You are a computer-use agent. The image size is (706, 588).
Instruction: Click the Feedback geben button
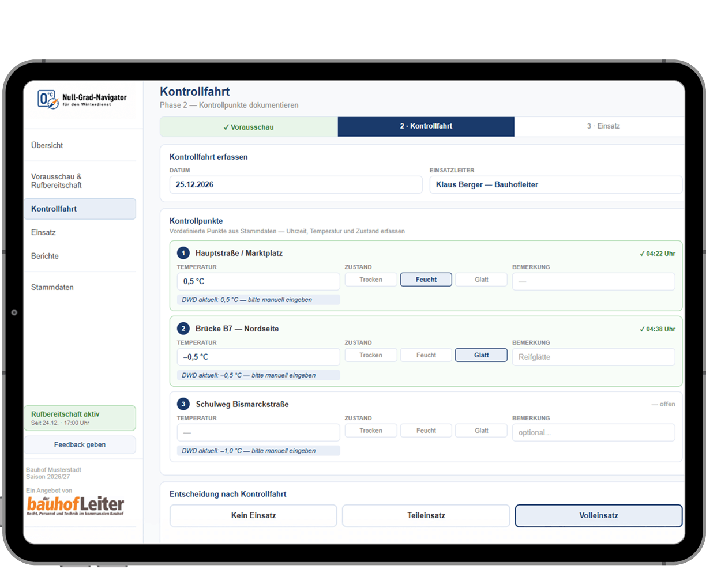(80, 445)
